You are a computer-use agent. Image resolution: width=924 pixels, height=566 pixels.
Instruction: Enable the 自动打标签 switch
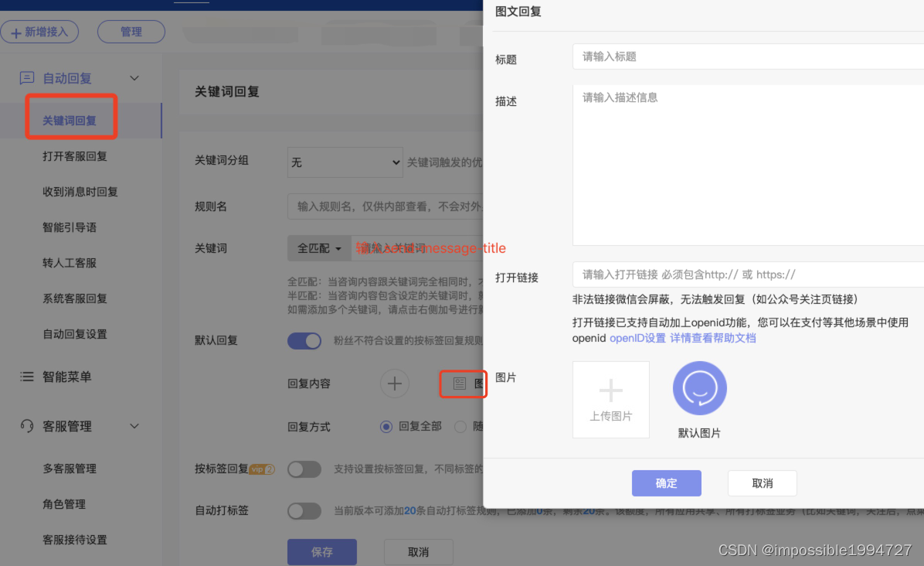(x=304, y=510)
